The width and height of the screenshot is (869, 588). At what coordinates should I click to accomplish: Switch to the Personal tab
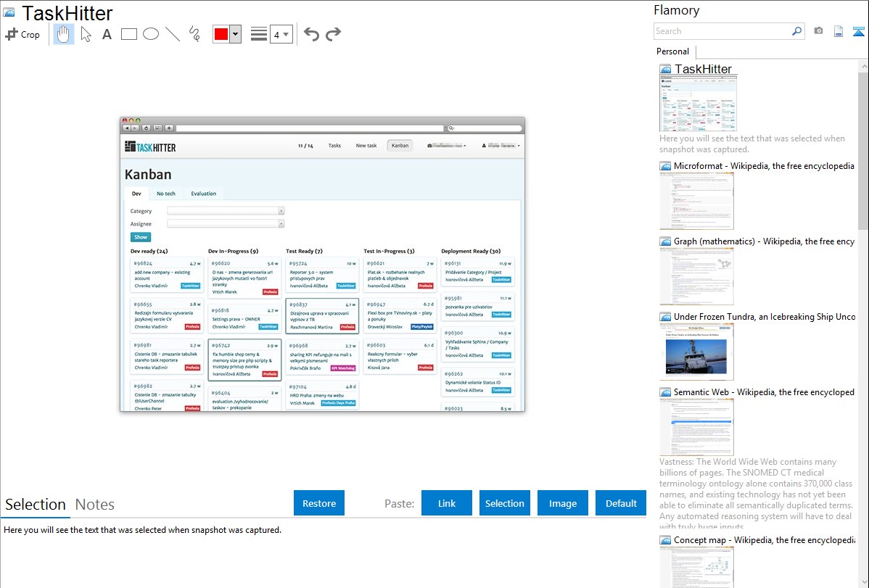point(672,51)
